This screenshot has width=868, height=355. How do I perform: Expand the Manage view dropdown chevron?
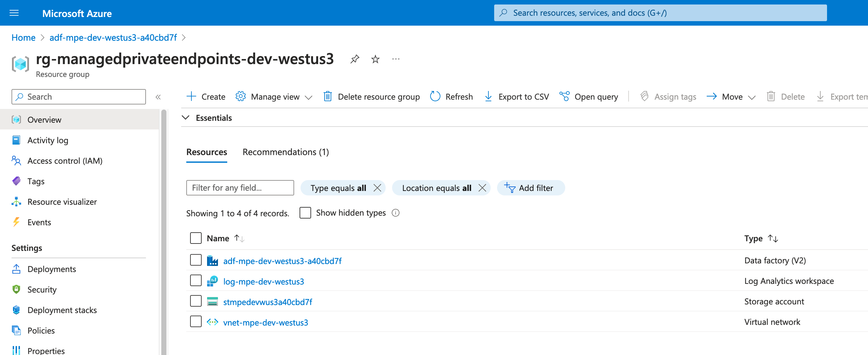click(x=309, y=97)
